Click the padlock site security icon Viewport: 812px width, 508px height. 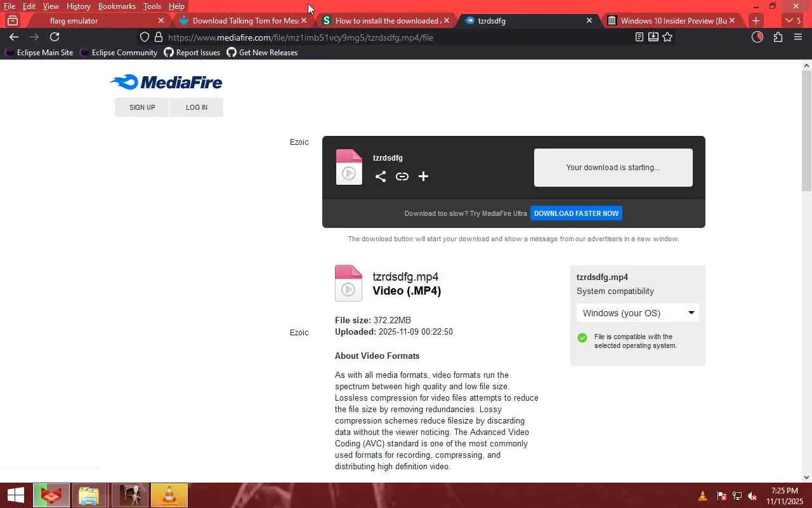pyautogui.click(x=159, y=37)
